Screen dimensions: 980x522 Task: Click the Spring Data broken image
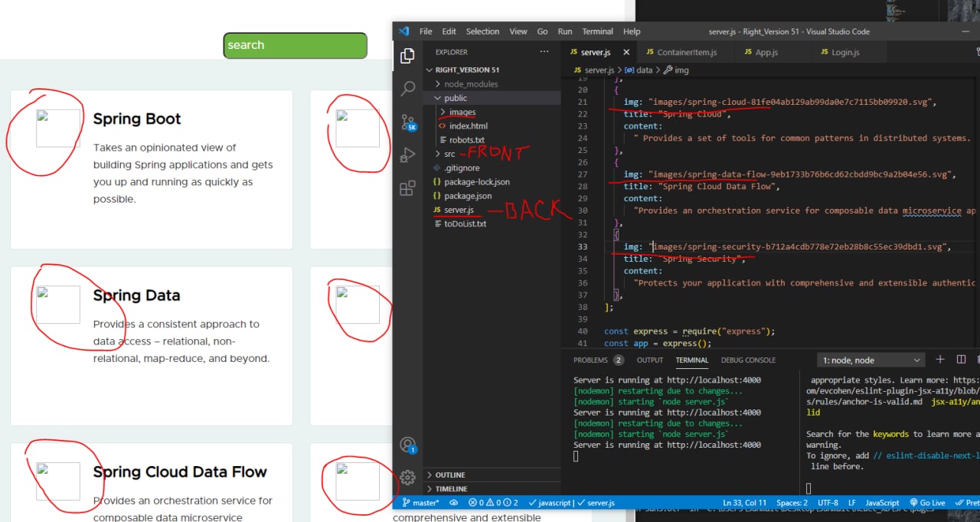click(x=58, y=305)
